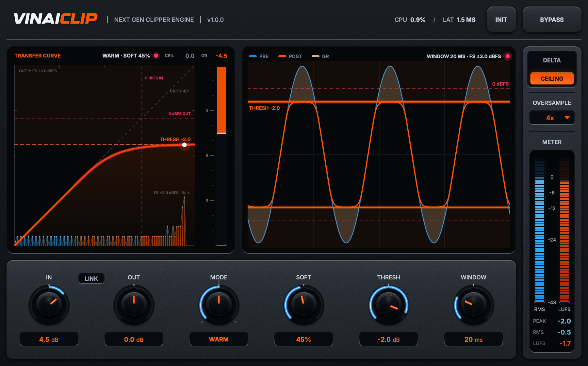588x366 pixels.
Task: Click the red dot beside WINDOW 20 MS label
Action: pyautogui.click(x=508, y=56)
